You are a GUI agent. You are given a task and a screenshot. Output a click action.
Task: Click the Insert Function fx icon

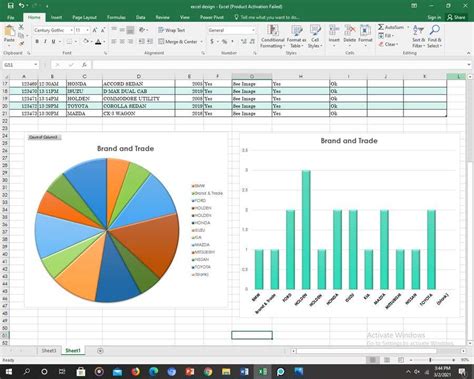pos(84,65)
